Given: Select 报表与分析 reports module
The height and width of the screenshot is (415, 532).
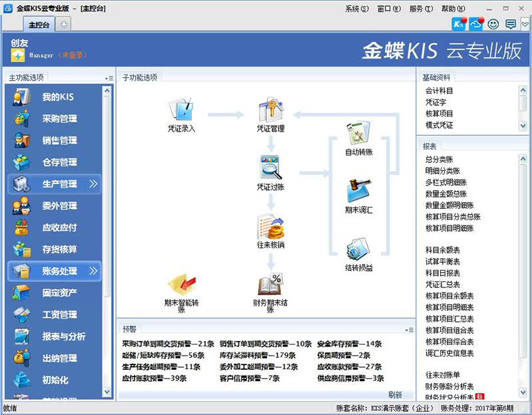Looking at the screenshot, I should pyautogui.click(x=53, y=337).
